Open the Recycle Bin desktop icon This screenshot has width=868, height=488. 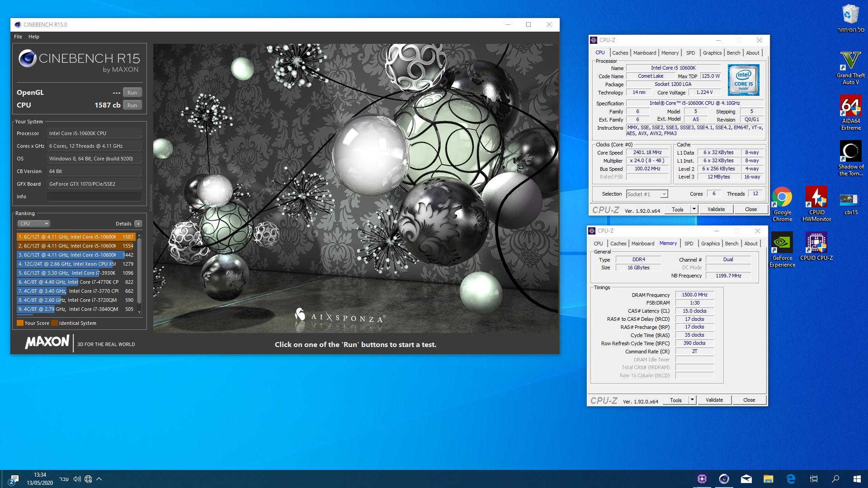[850, 18]
